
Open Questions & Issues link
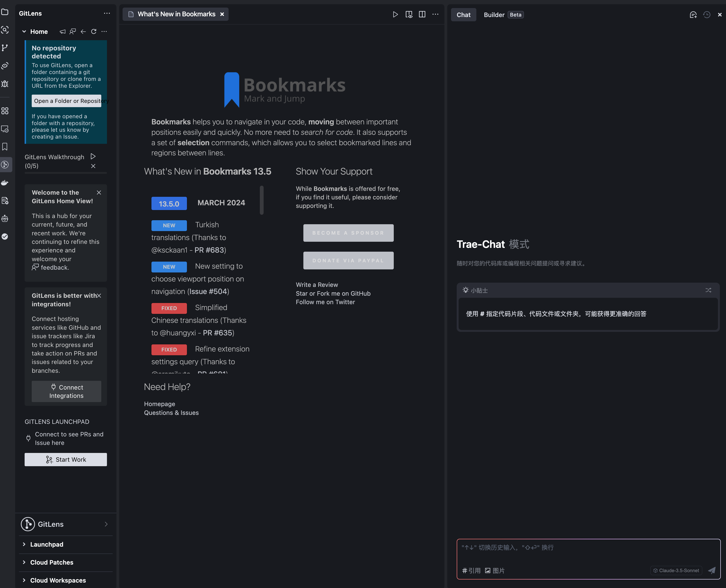[x=171, y=412]
